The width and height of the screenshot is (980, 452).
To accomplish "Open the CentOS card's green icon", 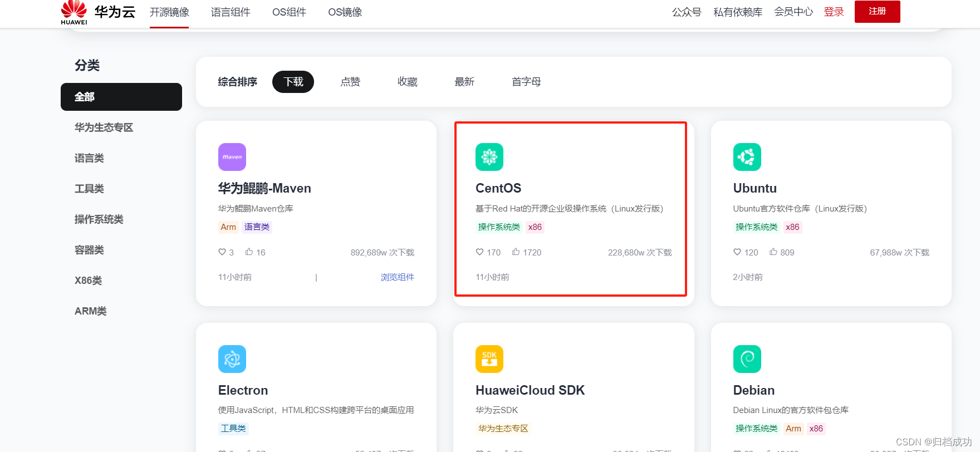I will click(x=489, y=157).
